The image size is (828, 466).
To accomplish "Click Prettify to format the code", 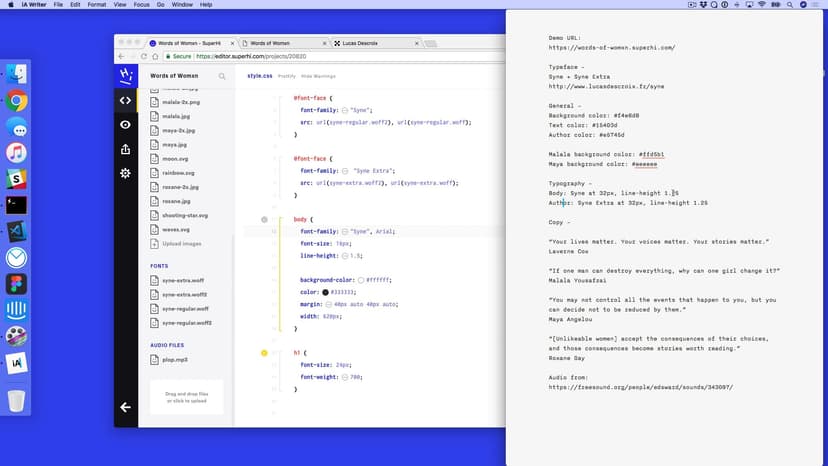I will 286,76.
